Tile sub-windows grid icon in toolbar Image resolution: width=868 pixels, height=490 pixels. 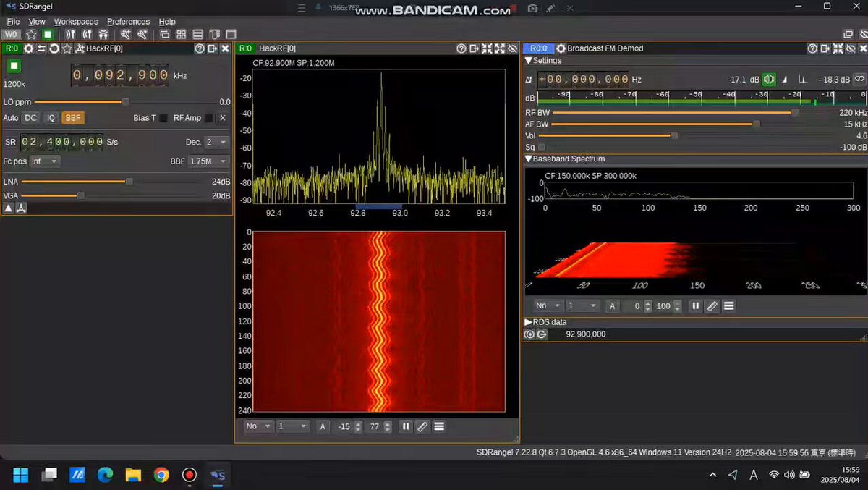coord(181,34)
